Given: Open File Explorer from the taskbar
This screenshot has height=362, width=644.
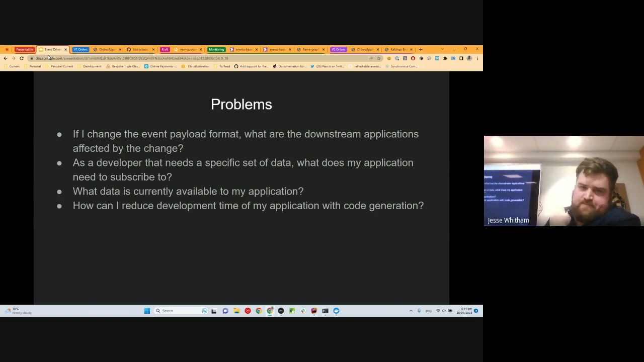Looking at the screenshot, I should [x=236, y=311].
